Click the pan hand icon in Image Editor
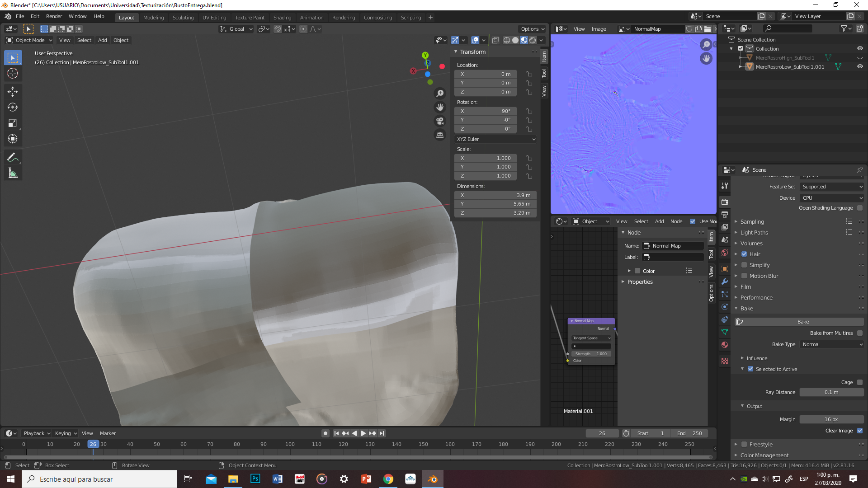The height and width of the screenshot is (488, 868). (706, 58)
